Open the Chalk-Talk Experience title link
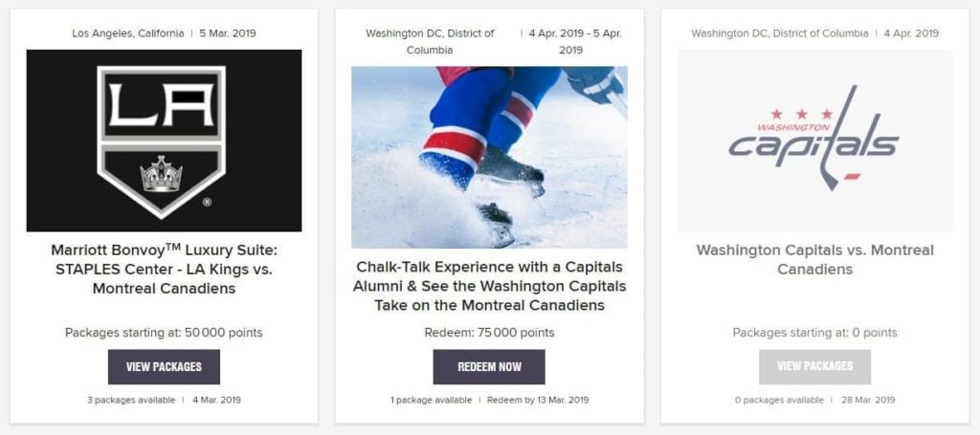The height and width of the screenshot is (435, 980). point(489,286)
